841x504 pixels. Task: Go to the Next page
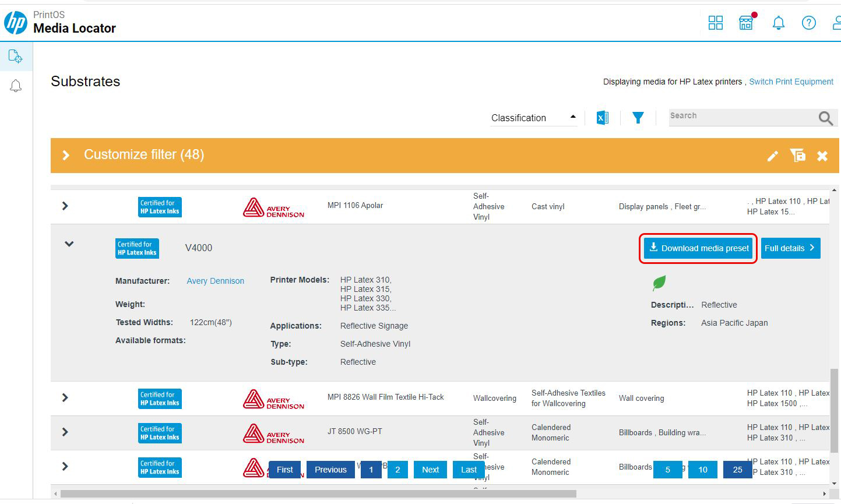pos(430,470)
